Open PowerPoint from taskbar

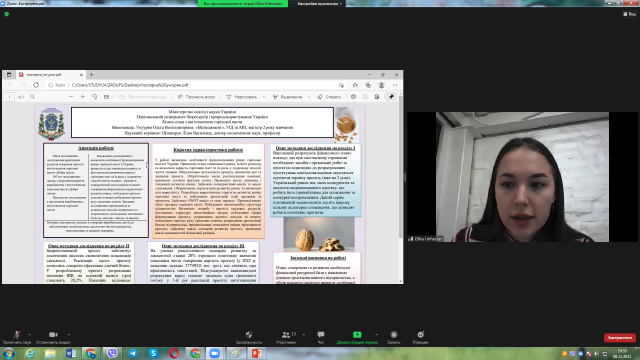(257, 353)
